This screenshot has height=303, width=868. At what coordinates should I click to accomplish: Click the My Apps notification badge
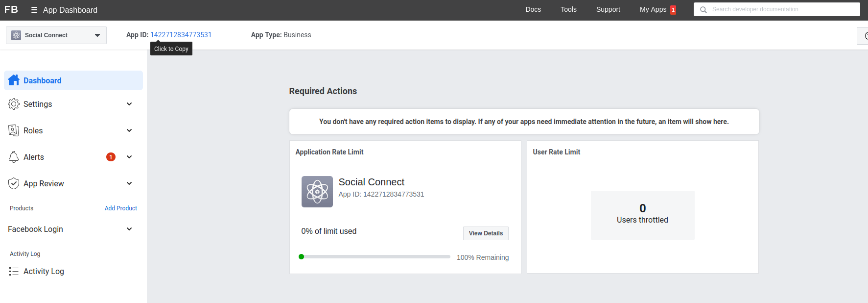tap(673, 10)
